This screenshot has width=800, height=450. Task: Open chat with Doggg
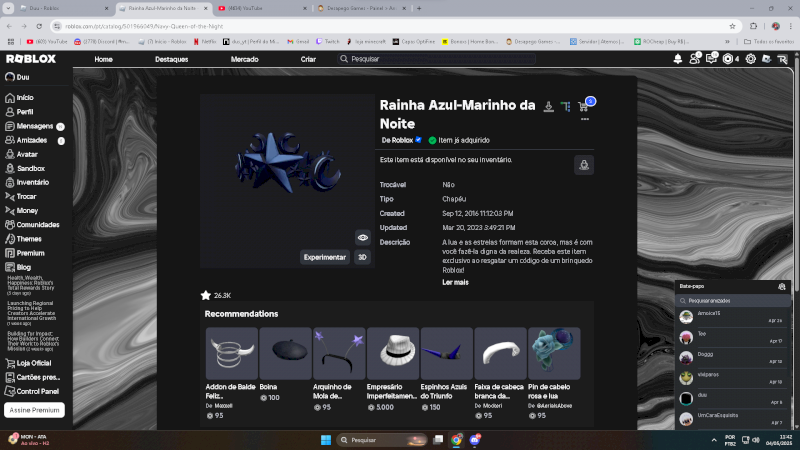tap(733, 358)
